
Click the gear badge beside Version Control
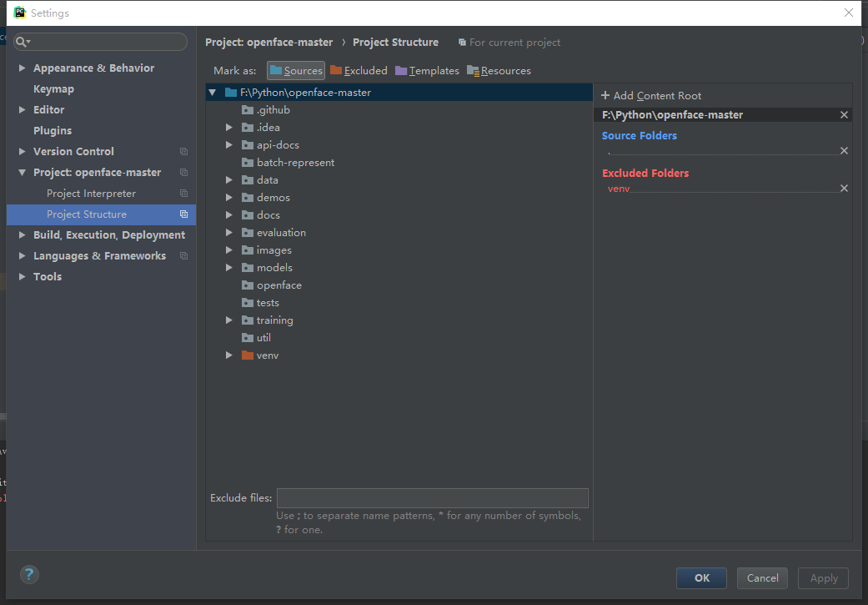(x=185, y=151)
